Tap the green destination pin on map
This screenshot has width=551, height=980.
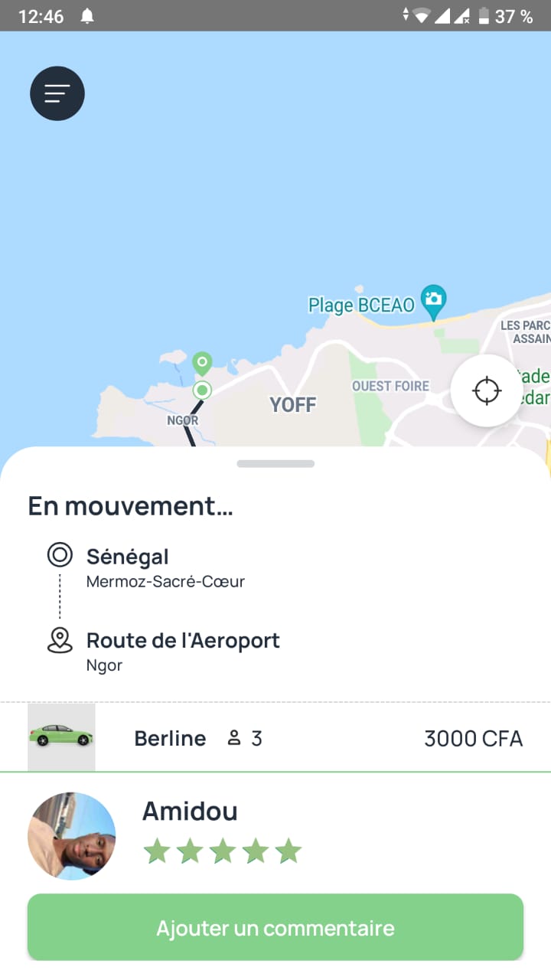click(202, 364)
